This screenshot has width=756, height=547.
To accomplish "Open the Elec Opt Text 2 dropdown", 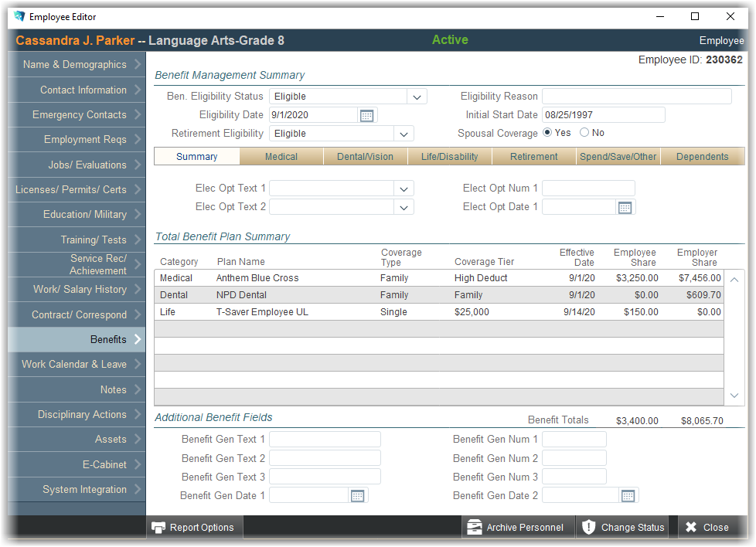I will pyautogui.click(x=404, y=207).
